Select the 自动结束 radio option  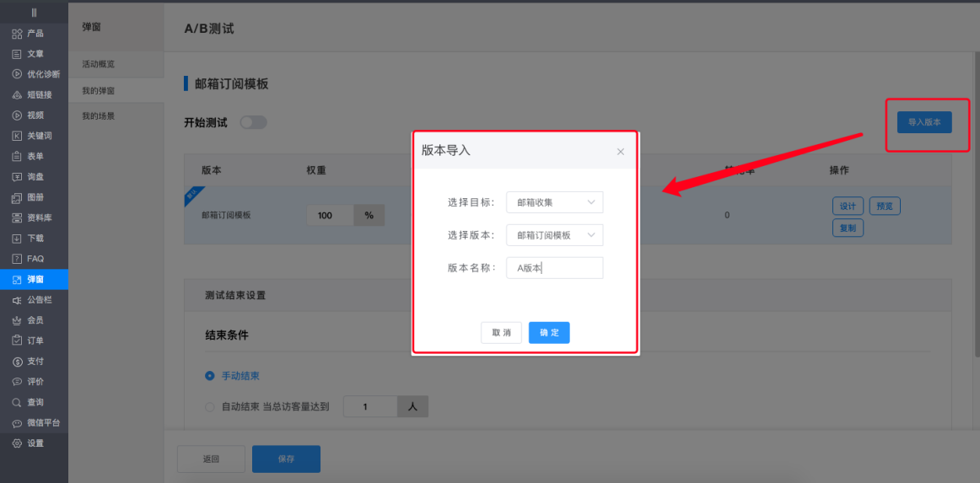[x=210, y=407]
